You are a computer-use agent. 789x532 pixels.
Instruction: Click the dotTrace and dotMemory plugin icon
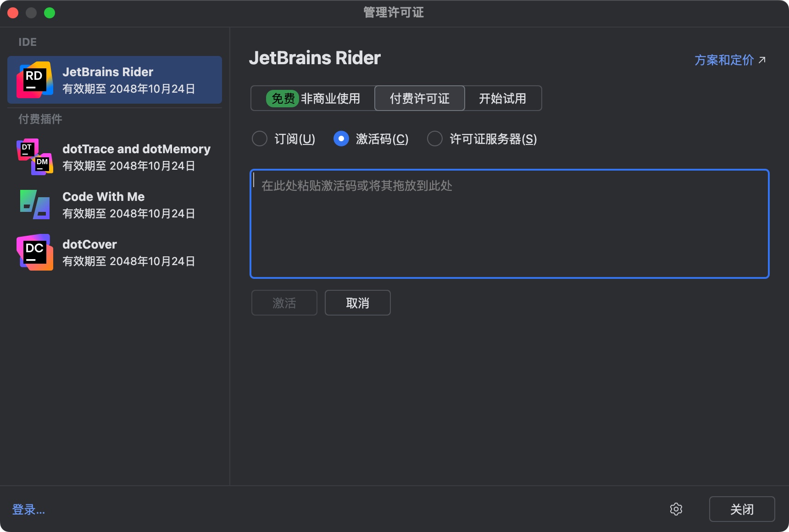(x=35, y=157)
